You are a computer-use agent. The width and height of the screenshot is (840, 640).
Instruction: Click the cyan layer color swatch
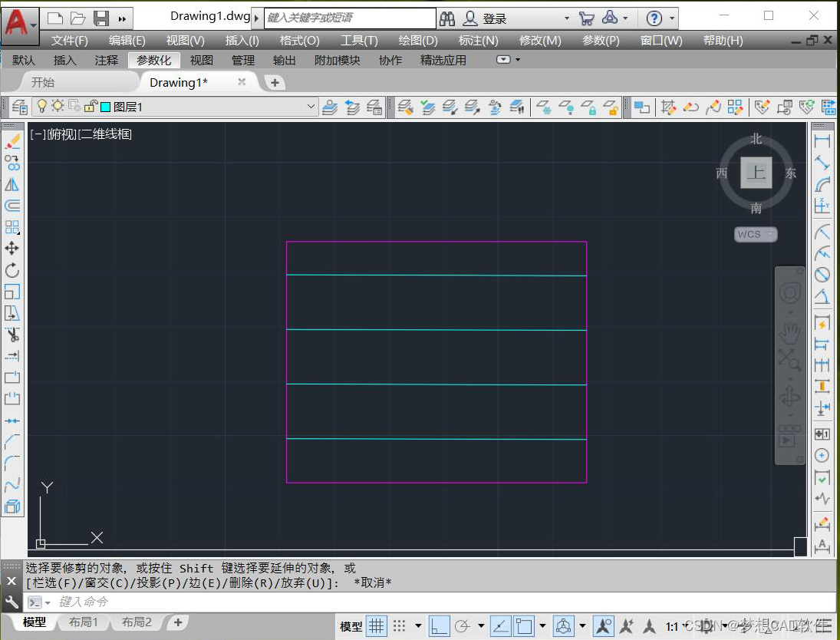pyautogui.click(x=106, y=107)
